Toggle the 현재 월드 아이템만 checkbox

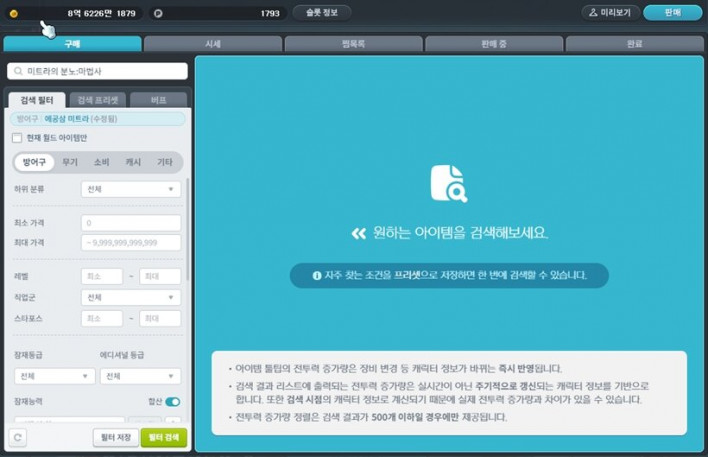[17, 138]
